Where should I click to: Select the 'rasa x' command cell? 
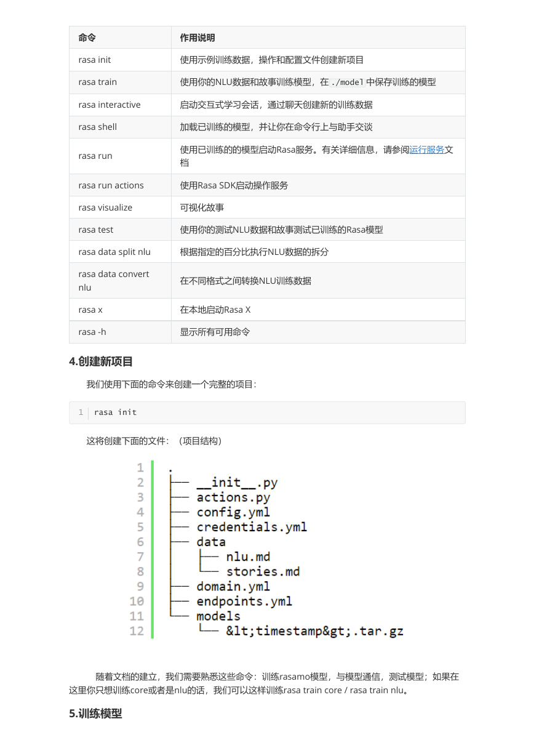(x=120, y=310)
